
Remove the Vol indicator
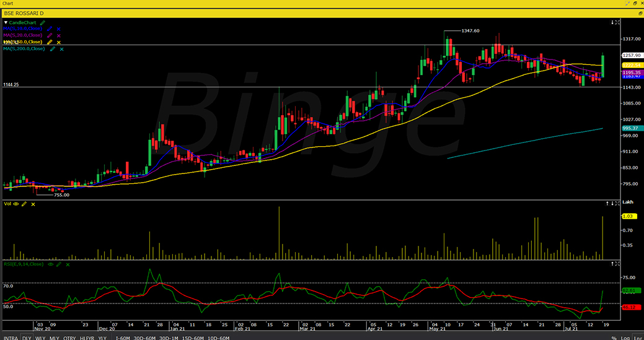[33, 204]
